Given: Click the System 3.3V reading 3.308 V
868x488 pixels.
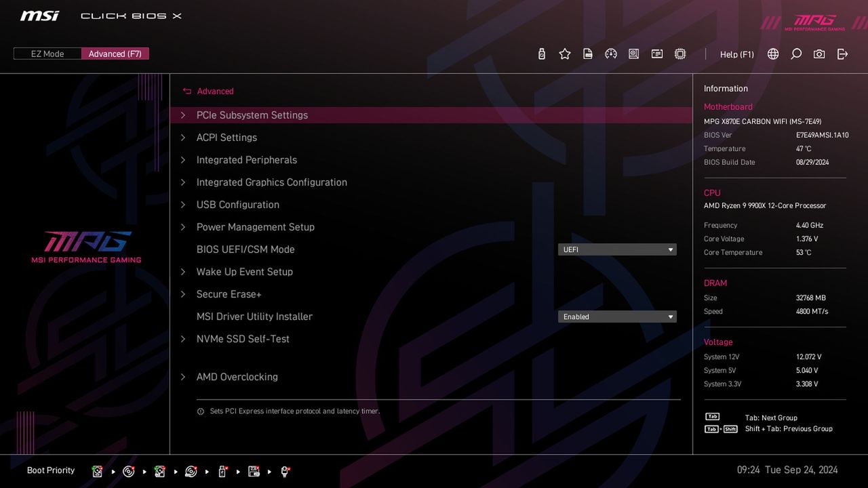Looking at the screenshot, I should click(x=807, y=384).
